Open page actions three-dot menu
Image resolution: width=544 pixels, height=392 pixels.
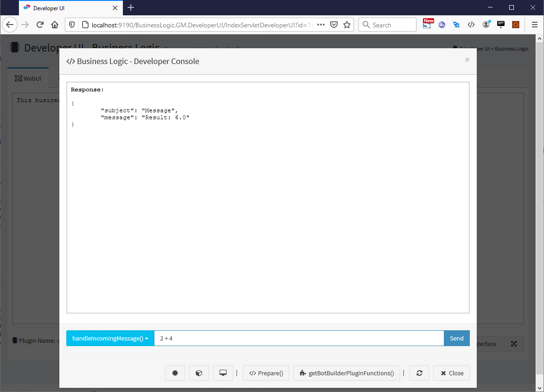(x=321, y=25)
